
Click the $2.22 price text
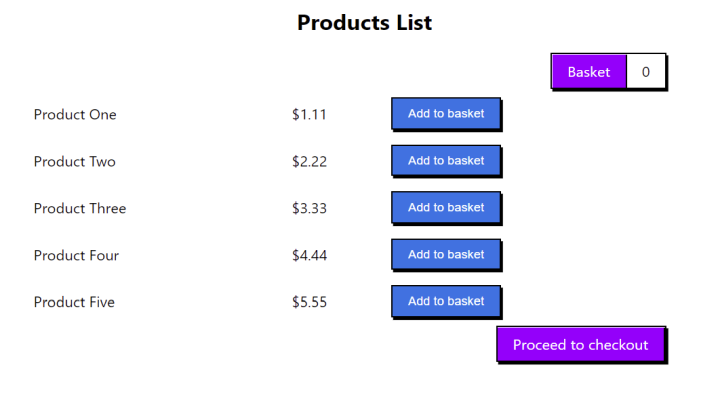click(x=309, y=162)
